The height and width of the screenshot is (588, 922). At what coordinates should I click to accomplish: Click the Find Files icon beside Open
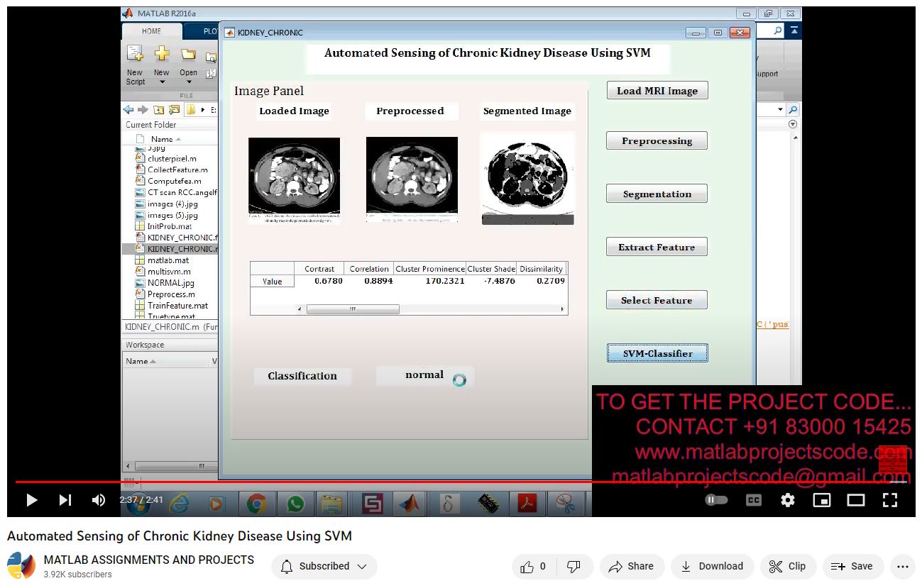point(212,58)
